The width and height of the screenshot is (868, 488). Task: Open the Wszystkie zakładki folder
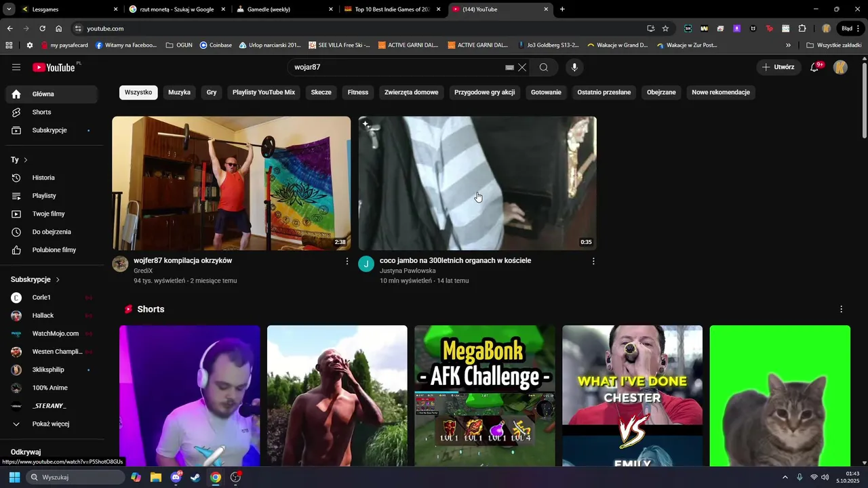pyautogui.click(x=833, y=45)
